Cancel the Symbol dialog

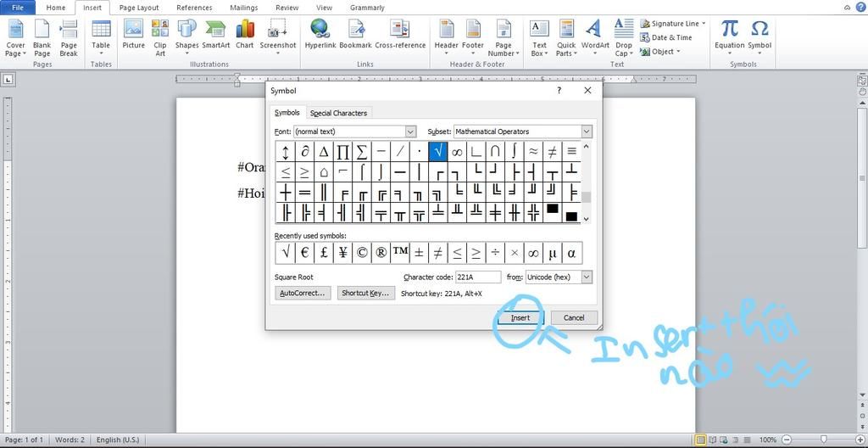click(x=574, y=317)
